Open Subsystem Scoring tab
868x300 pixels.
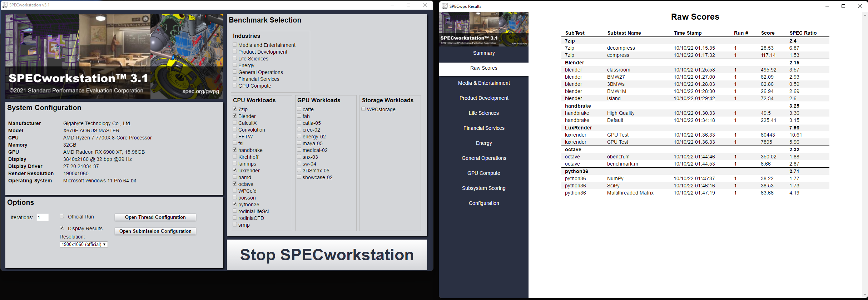point(483,188)
